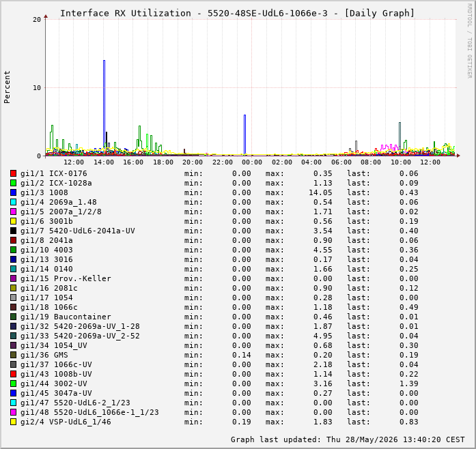Pick the blue swatch for gi1/45 3047a-UV
Image resolution: width=476 pixels, height=449 pixels.
tap(13, 393)
